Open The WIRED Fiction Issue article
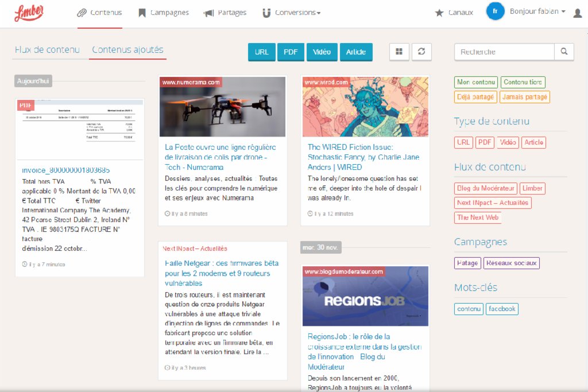This screenshot has height=392, width=588. [363, 157]
